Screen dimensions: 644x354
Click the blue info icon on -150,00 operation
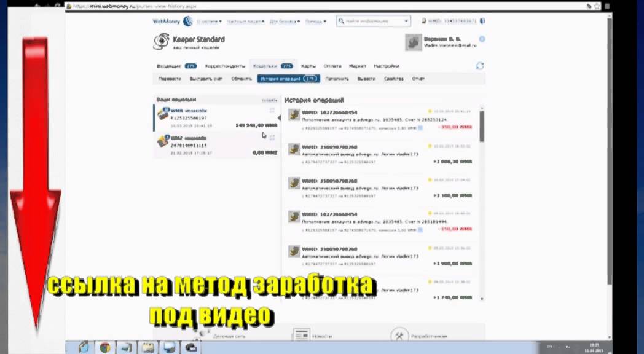[x=420, y=230]
